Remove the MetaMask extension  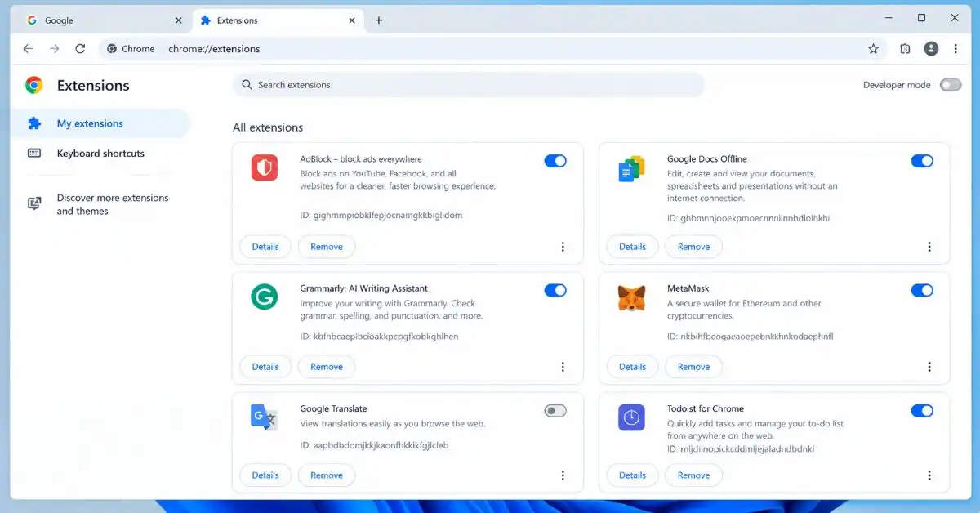coord(693,367)
